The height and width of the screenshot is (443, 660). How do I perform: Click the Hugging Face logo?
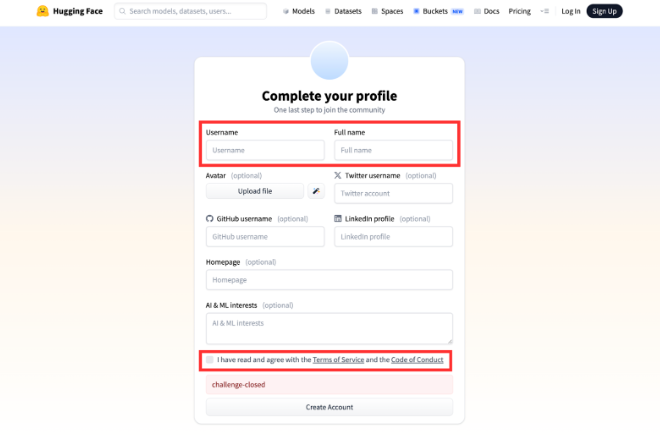pos(42,11)
